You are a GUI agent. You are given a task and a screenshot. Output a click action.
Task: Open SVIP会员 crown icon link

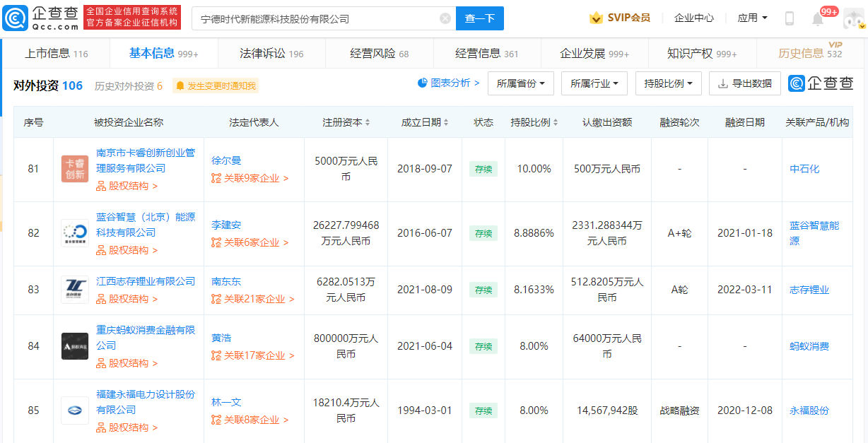tap(620, 18)
